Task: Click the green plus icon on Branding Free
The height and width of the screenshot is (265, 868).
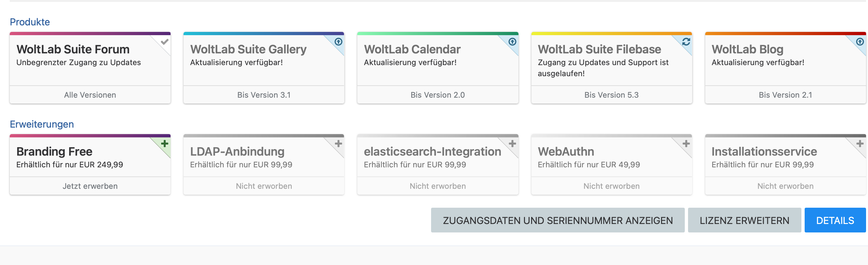Action: tap(164, 144)
